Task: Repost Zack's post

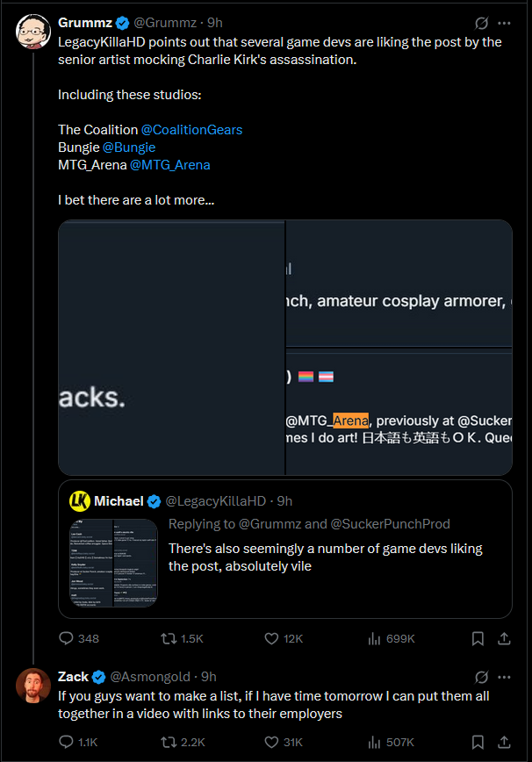Action: pyautogui.click(x=168, y=742)
